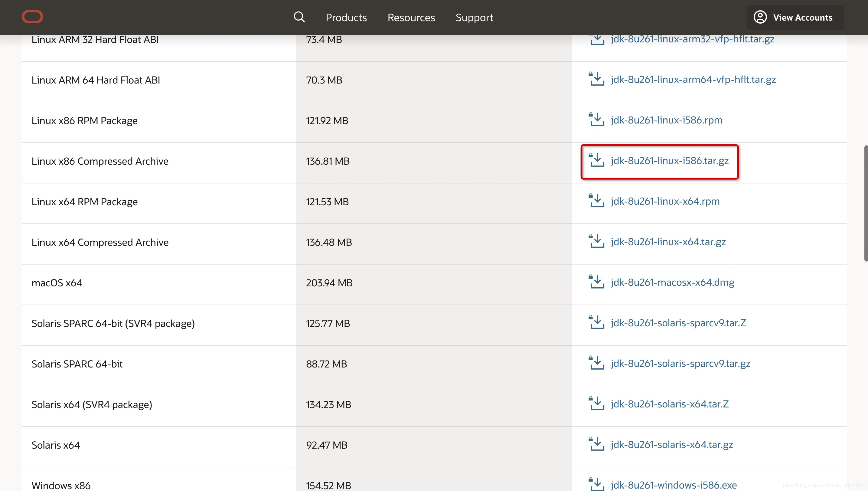This screenshot has width=868, height=491.
Task: Open the search magnifier icon
Action: [x=299, y=17]
